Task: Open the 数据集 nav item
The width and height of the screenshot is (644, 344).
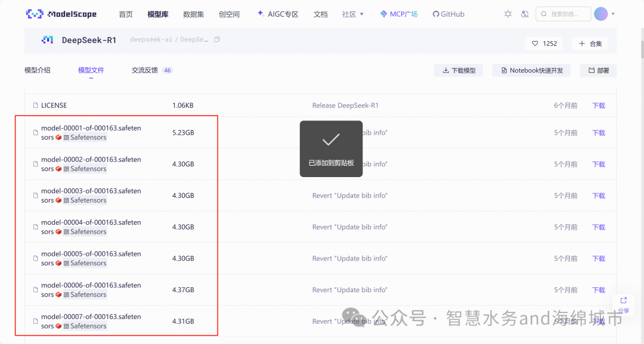Action: 193,14
